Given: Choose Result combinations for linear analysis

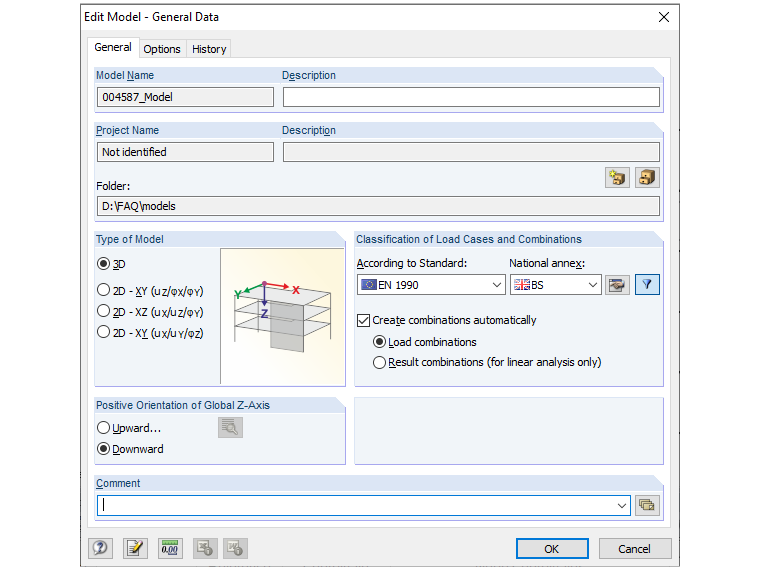Looking at the screenshot, I should 487,363.
